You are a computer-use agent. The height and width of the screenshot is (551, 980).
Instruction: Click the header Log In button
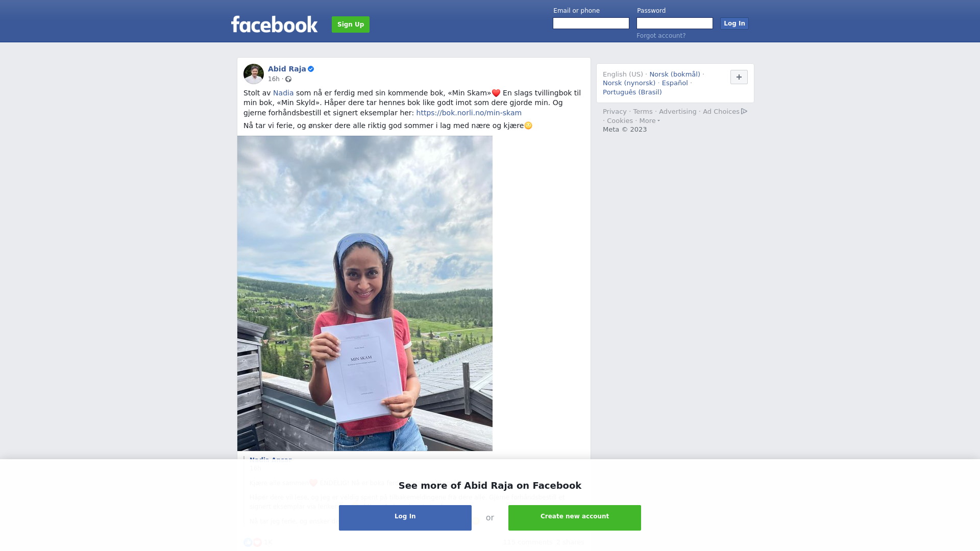click(734, 23)
